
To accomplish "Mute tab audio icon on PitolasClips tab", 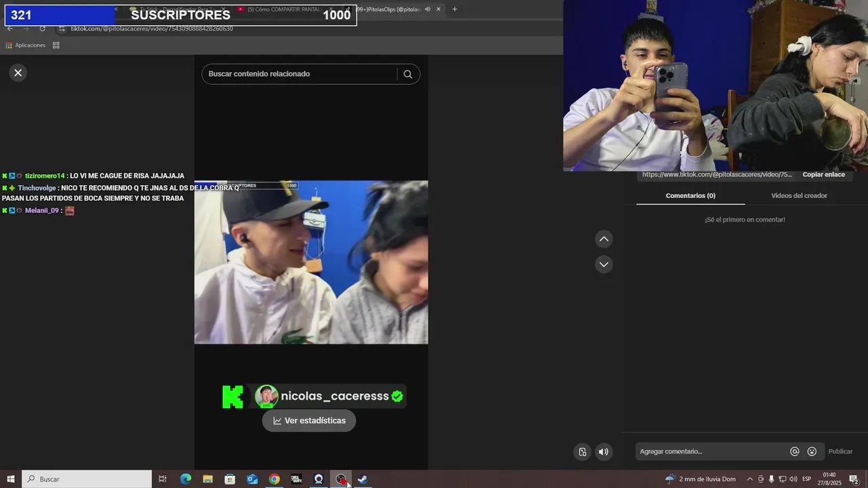I will [x=427, y=9].
